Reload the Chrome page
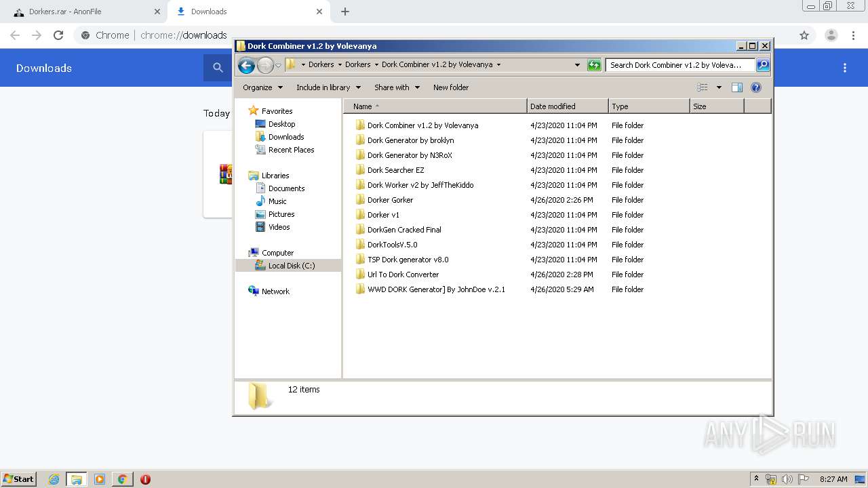Image resolution: width=868 pixels, height=488 pixels. (58, 35)
